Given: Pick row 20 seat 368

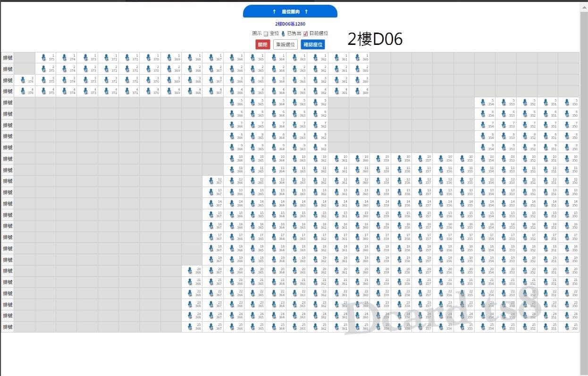Looking at the screenshot, I should pyautogui.click(x=192, y=271).
